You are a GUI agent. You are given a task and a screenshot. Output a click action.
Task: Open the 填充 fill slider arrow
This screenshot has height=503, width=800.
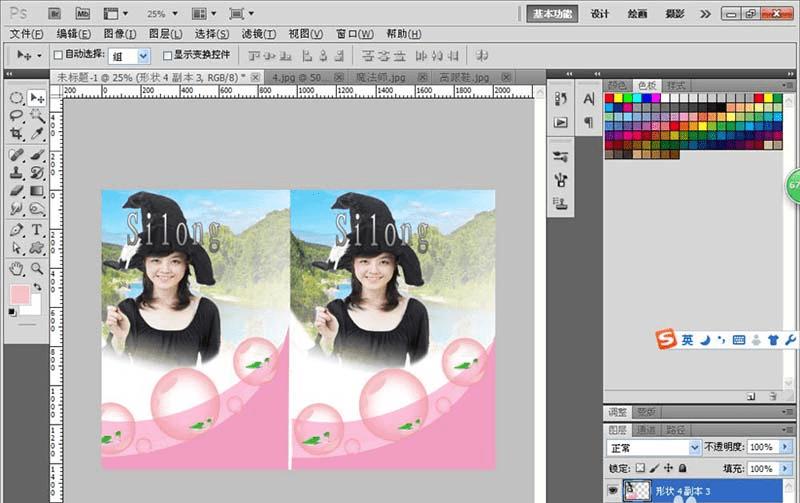point(785,469)
